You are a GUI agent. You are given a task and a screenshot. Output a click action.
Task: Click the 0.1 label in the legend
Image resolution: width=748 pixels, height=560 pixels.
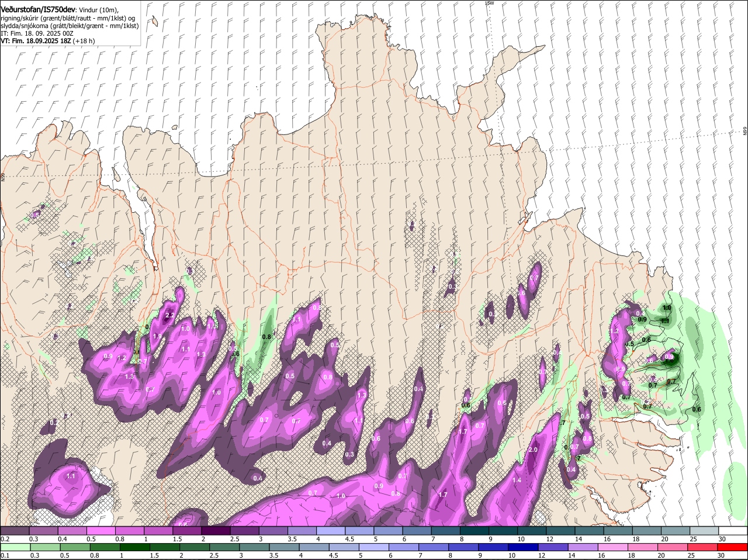5,555
